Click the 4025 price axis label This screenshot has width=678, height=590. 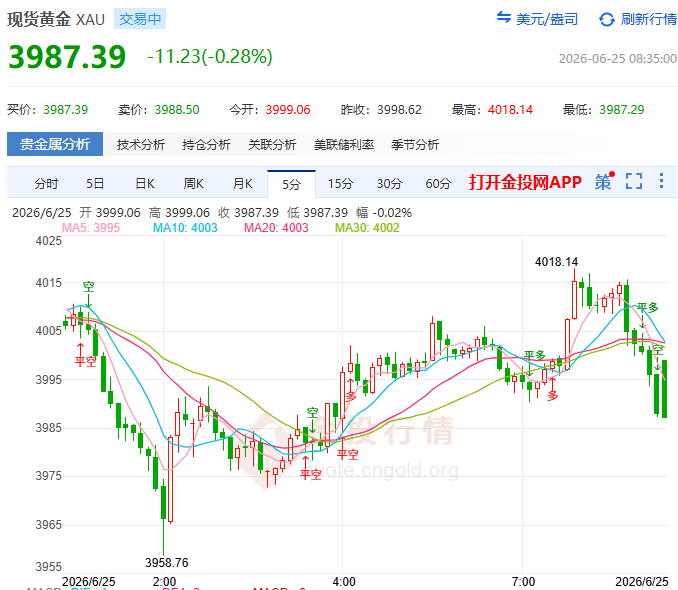coord(48,241)
